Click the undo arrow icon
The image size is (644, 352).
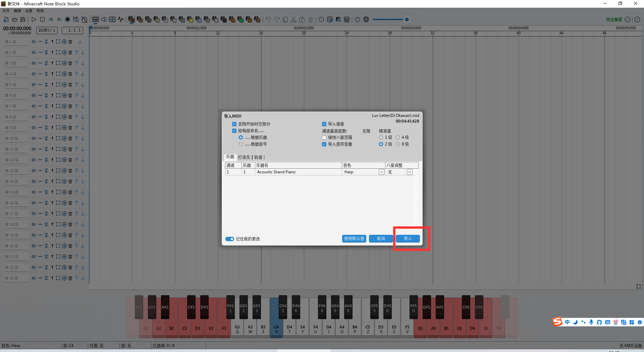(x=268, y=19)
